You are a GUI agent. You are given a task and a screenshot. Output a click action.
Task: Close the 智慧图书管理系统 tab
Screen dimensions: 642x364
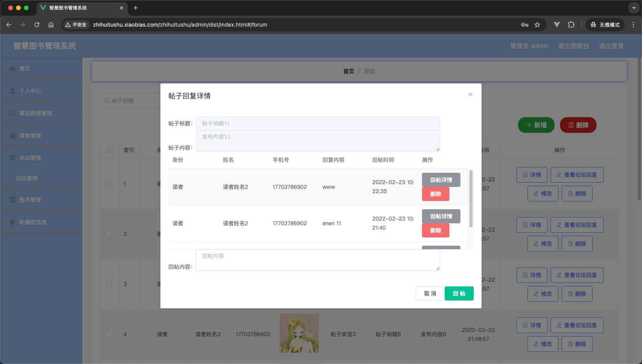(122, 8)
